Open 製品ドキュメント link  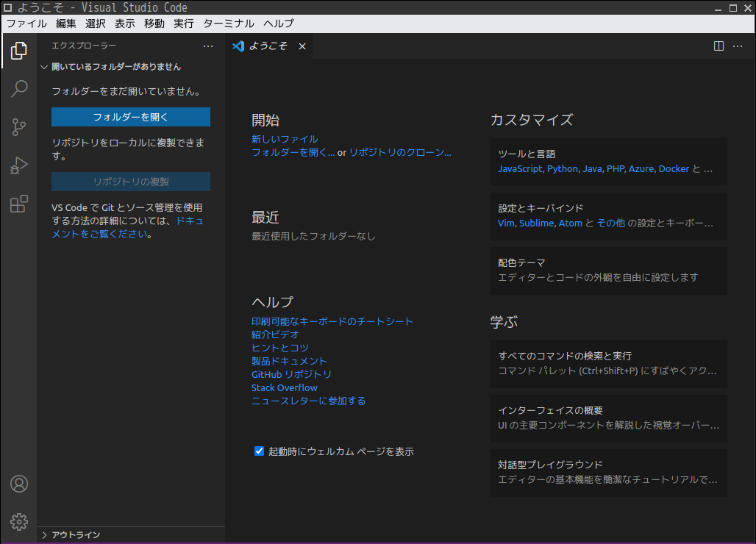tap(289, 362)
